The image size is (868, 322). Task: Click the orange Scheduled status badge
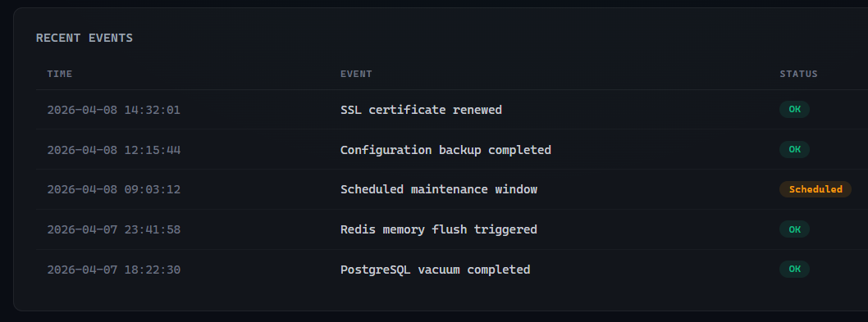pos(815,189)
